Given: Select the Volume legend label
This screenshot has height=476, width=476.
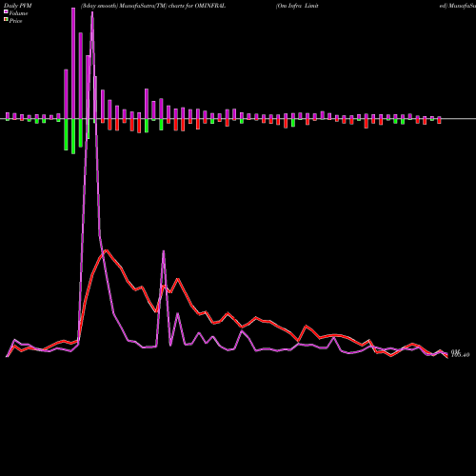Looking at the screenshot, I should coord(18,13).
